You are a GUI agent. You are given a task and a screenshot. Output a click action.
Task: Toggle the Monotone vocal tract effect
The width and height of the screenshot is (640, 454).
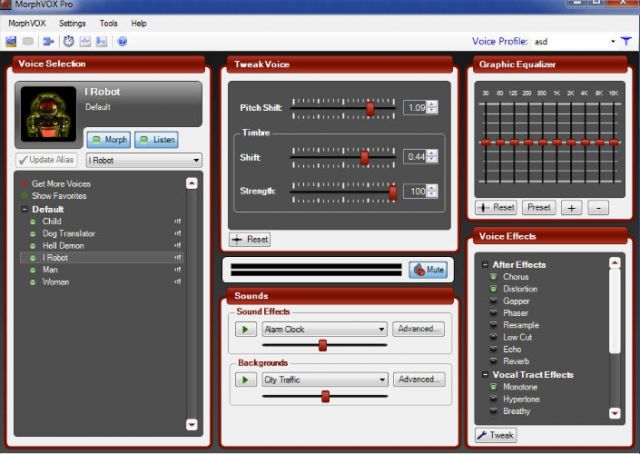(493, 387)
